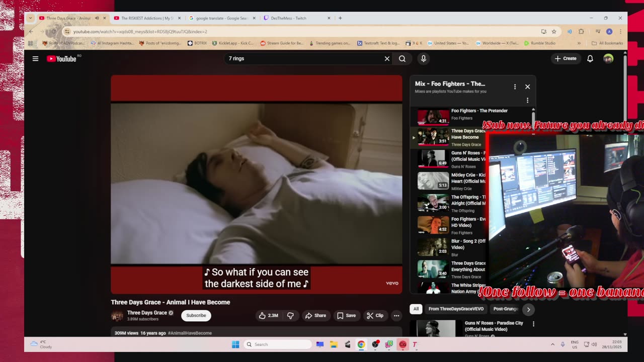Open Chrome profile avatar in toolbar
Viewport: 644px width, 362px height.
[609, 32]
